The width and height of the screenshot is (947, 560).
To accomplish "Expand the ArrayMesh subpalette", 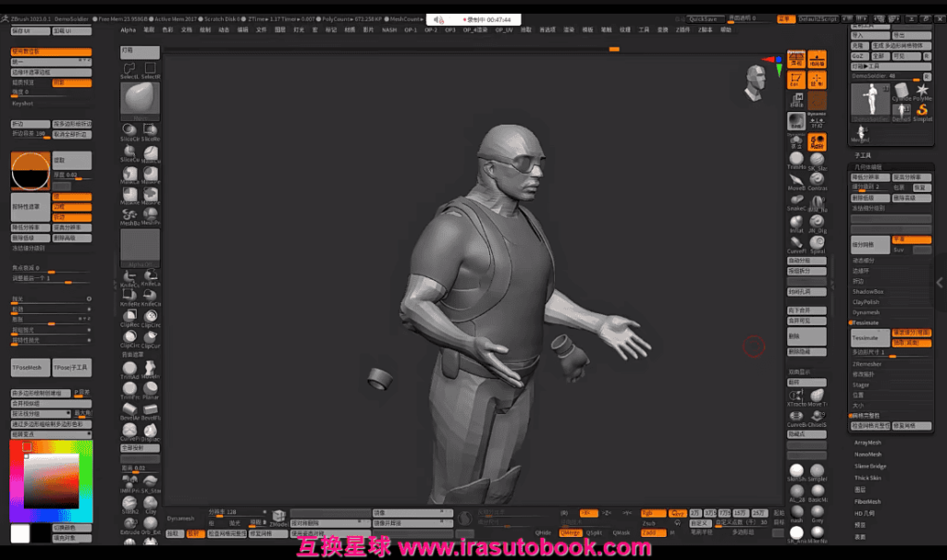I will point(867,443).
